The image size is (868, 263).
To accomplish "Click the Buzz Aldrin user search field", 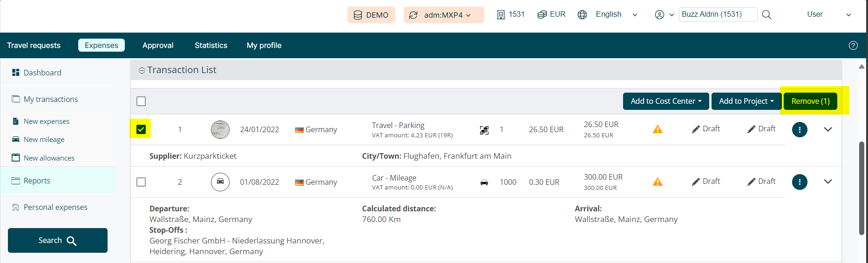I will [718, 14].
